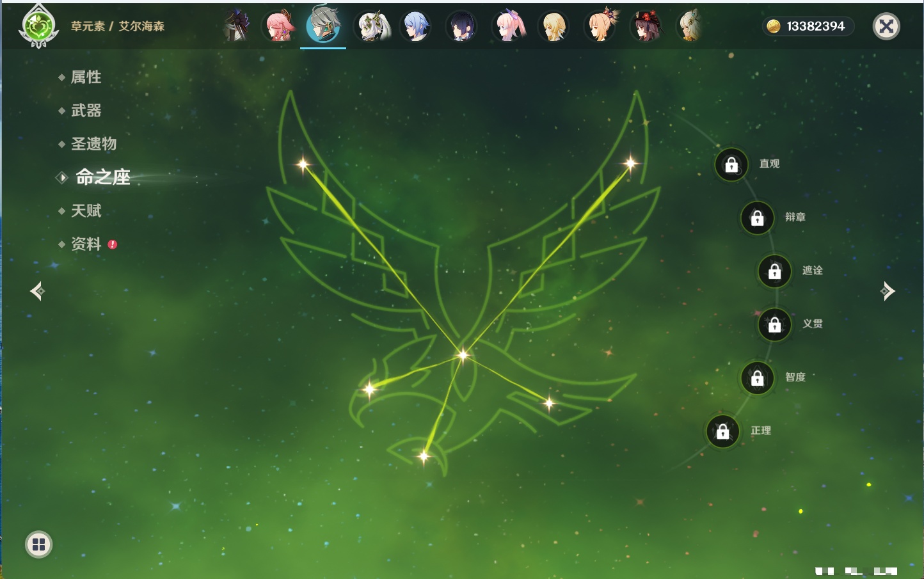Click the character title 草元素 / 艾尔海森
Viewport: 924px width, 579px height.
pyautogui.click(x=118, y=26)
